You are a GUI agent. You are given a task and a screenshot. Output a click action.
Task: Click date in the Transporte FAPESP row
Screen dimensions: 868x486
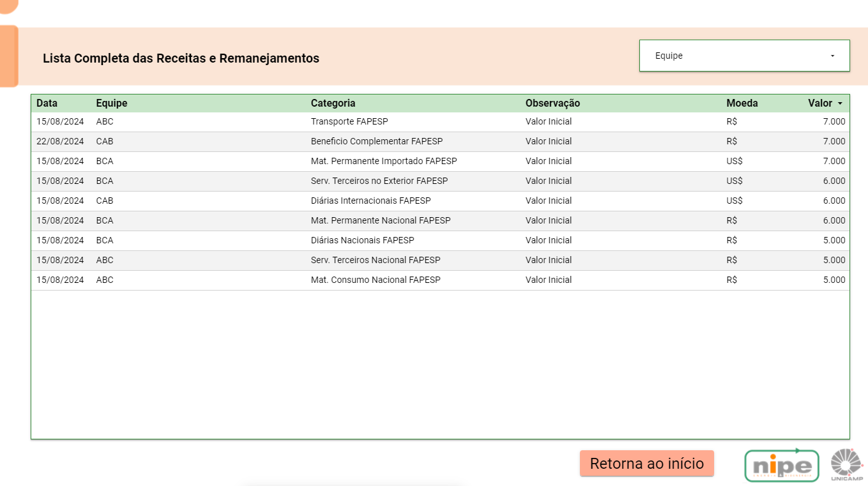60,121
